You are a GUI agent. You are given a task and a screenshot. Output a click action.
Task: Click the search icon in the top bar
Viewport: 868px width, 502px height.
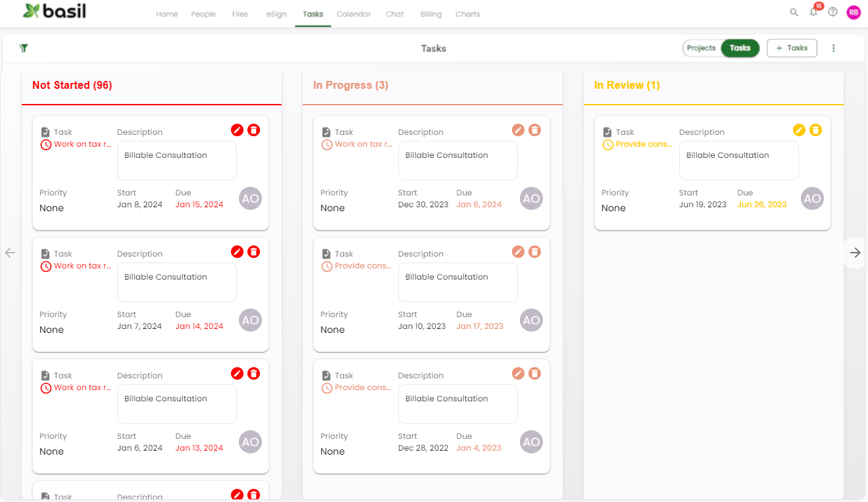794,12
